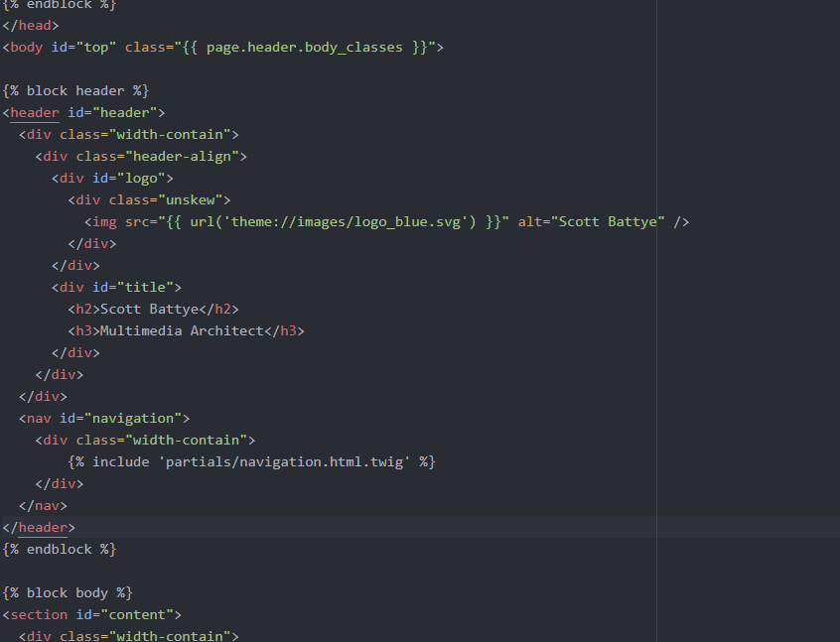
Task: Click the nav id="navigation" line
Action: (x=104, y=418)
